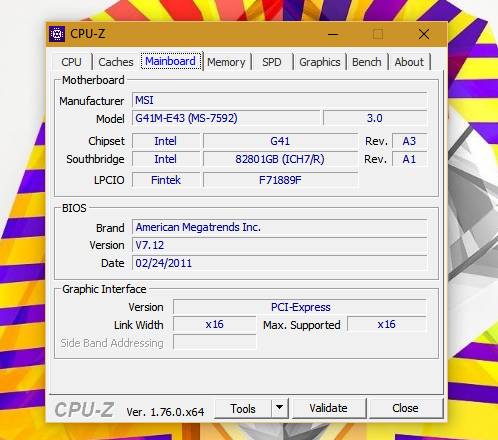
Task: Click the empty Side Band Addressing field
Action: pos(215,342)
